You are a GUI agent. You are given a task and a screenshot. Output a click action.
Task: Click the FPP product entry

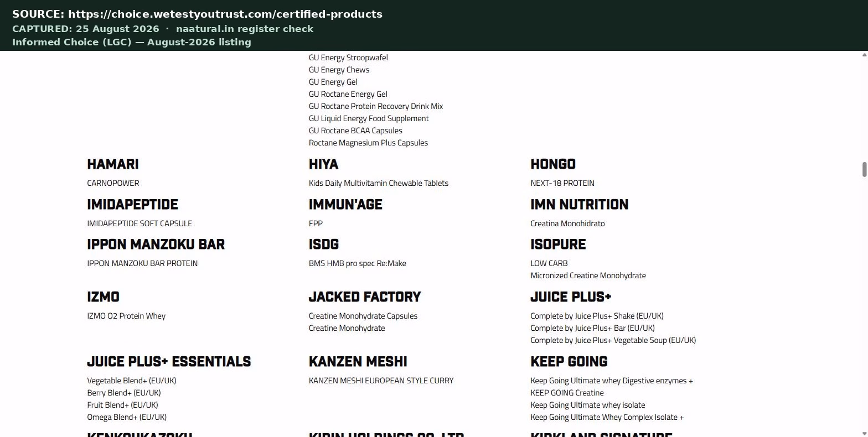[316, 223]
